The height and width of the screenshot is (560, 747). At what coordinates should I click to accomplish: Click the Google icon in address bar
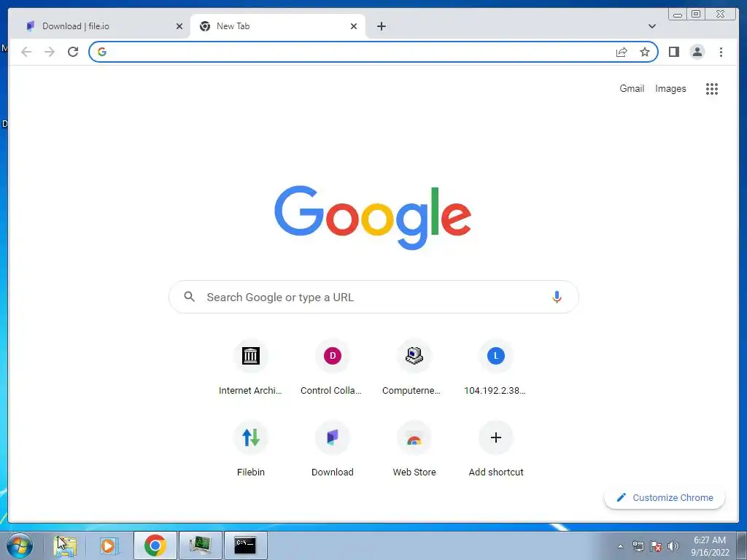(x=102, y=52)
